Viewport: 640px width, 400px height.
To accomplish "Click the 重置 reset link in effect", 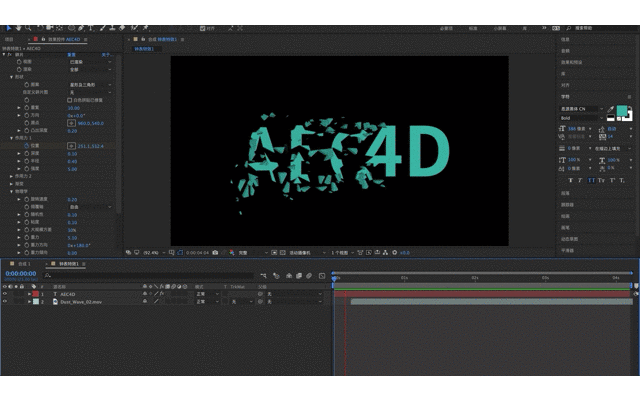I will point(71,54).
